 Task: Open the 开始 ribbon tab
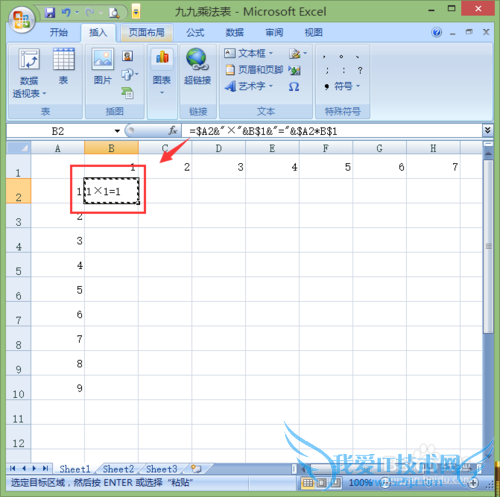click(59, 32)
